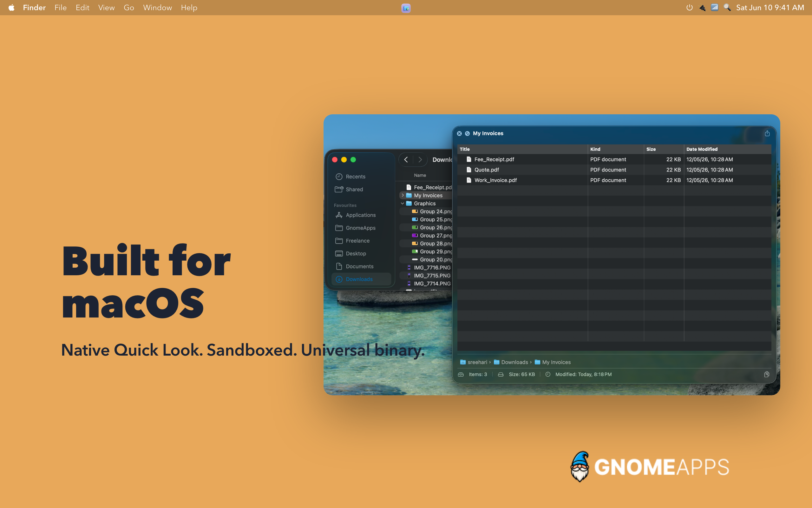Image resolution: width=812 pixels, height=508 pixels.
Task: Open the Finder menu in the menu bar
Action: coord(34,7)
